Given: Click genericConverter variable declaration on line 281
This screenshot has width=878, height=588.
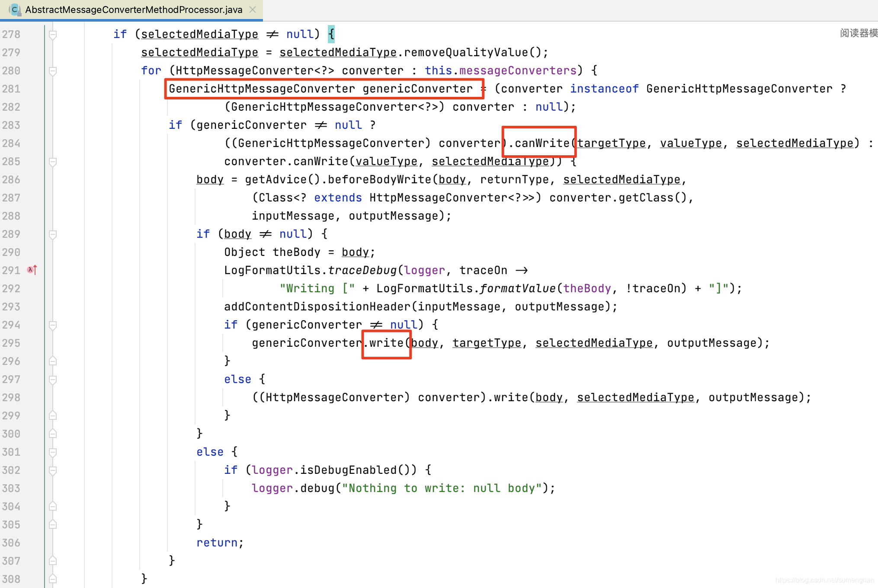Looking at the screenshot, I should pyautogui.click(x=417, y=89).
